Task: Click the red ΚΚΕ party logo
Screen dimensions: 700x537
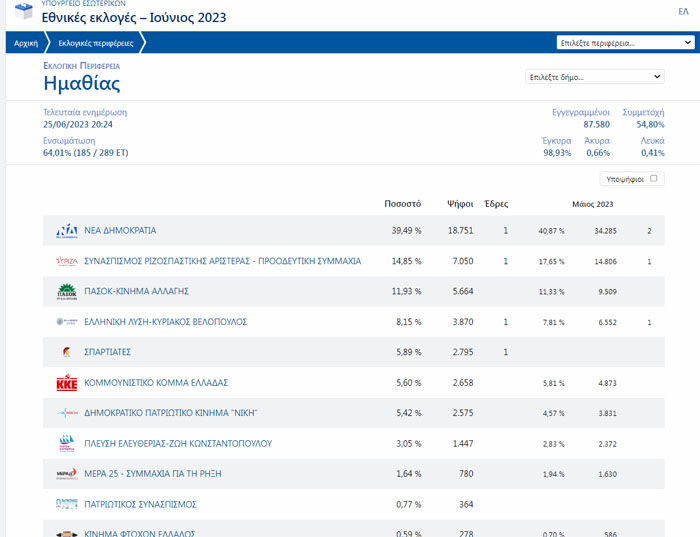Action: (67, 383)
